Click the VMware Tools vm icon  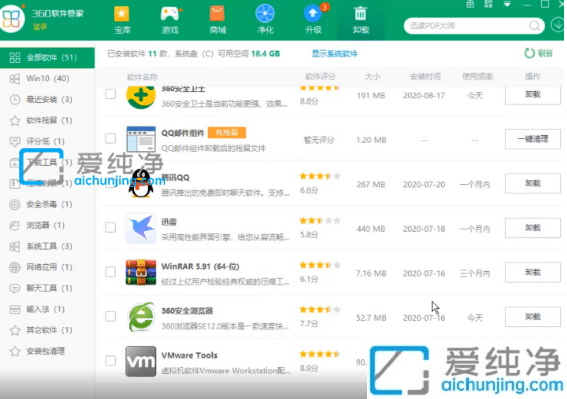[141, 361]
